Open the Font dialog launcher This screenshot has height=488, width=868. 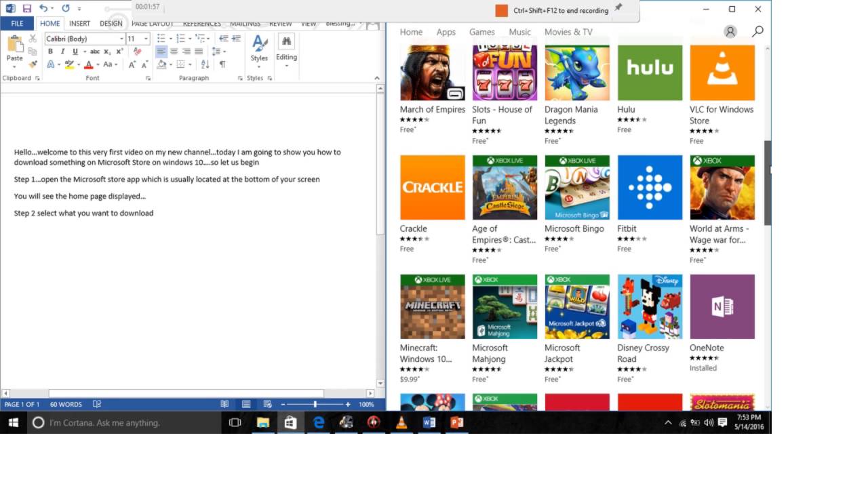tap(148, 79)
